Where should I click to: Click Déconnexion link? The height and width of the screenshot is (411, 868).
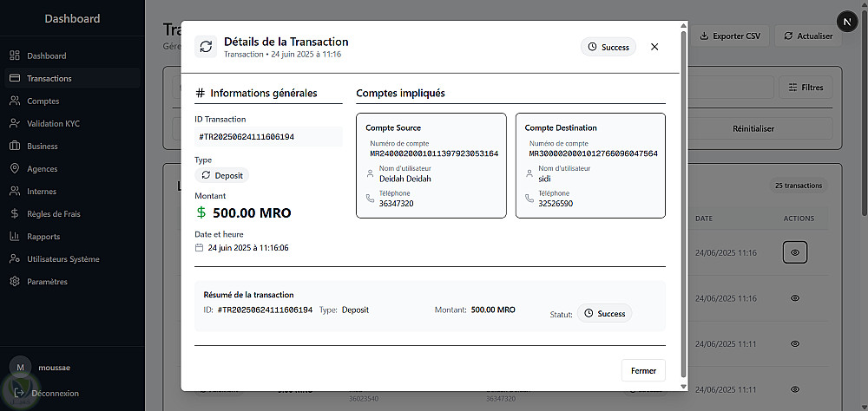click(55, 394)
